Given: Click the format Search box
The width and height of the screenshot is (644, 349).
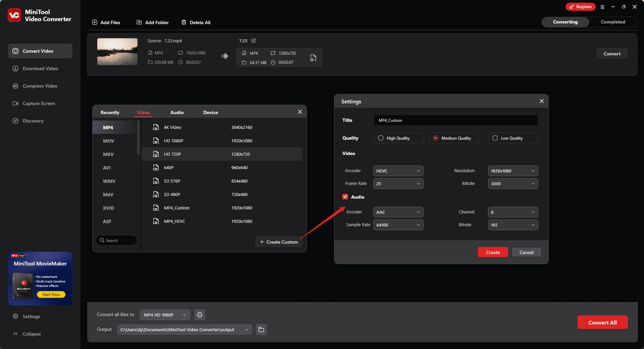Looking at the screenshot, I should pyautogui.click(x=116, y=240).
